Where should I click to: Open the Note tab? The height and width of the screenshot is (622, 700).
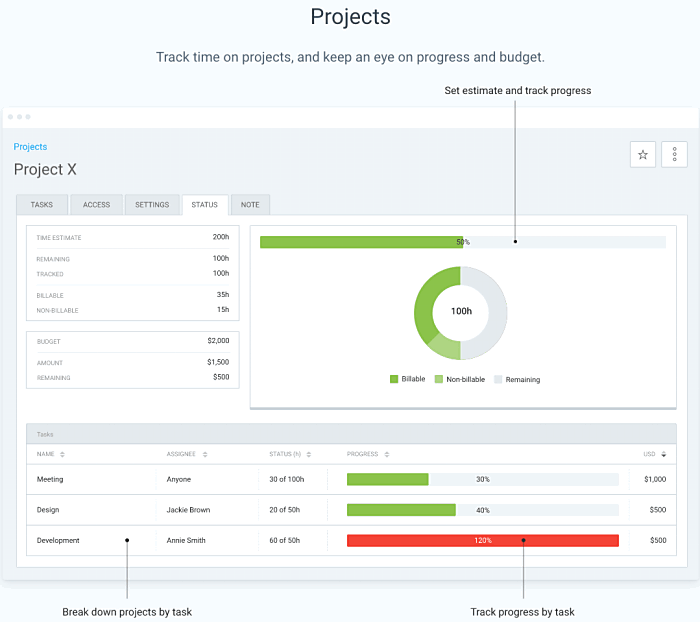[250, 205]
